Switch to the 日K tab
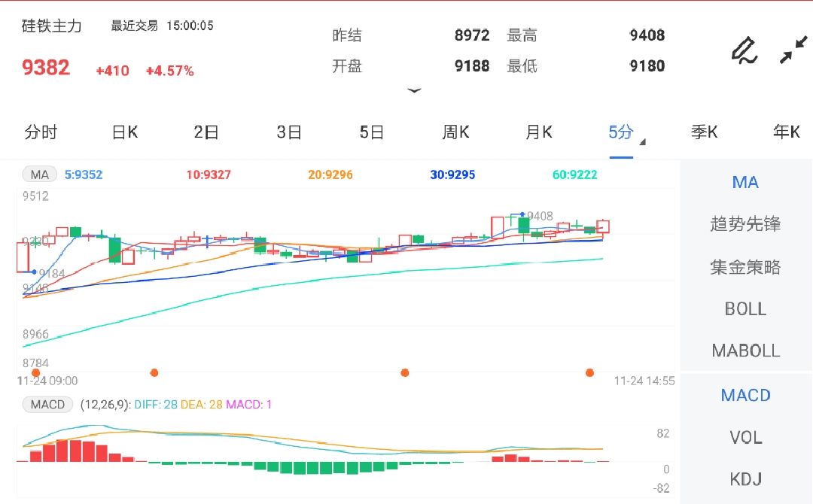This screenshot has width=813, height=504. coord(125,132)
